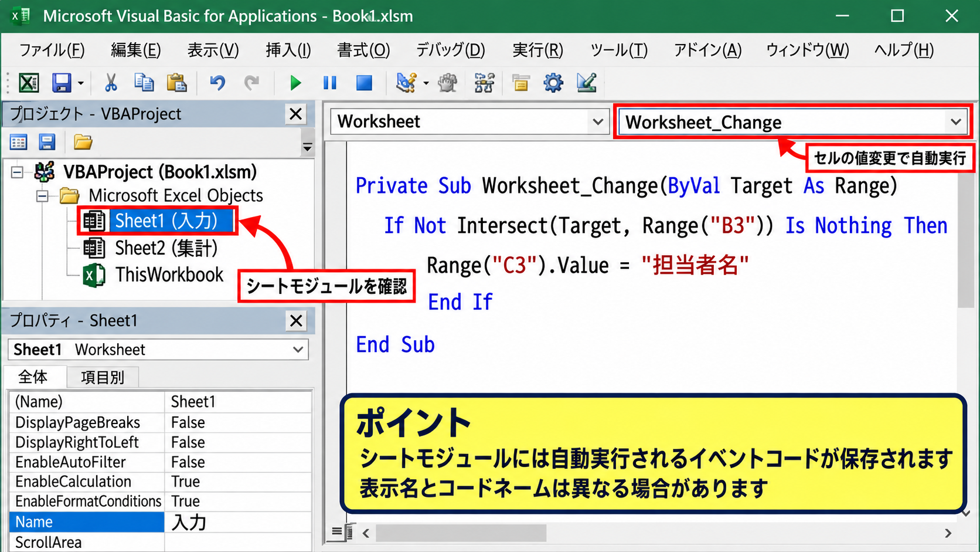Open the 挿入(I) menu
The width and height of the screenshot is (980, 552).
coord(288,50)
